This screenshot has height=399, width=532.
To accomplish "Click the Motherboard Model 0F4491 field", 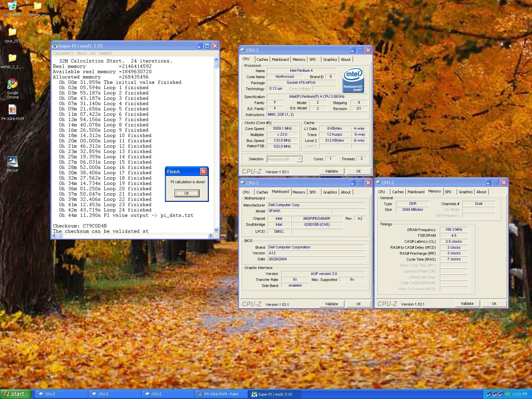I will pyautogui.click(x=299, y=211).
